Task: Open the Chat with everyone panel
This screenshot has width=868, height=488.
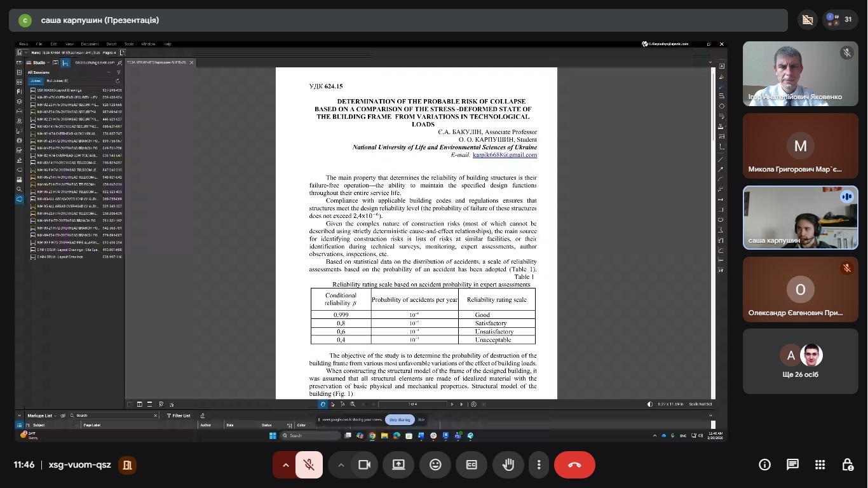Action: 792,464
